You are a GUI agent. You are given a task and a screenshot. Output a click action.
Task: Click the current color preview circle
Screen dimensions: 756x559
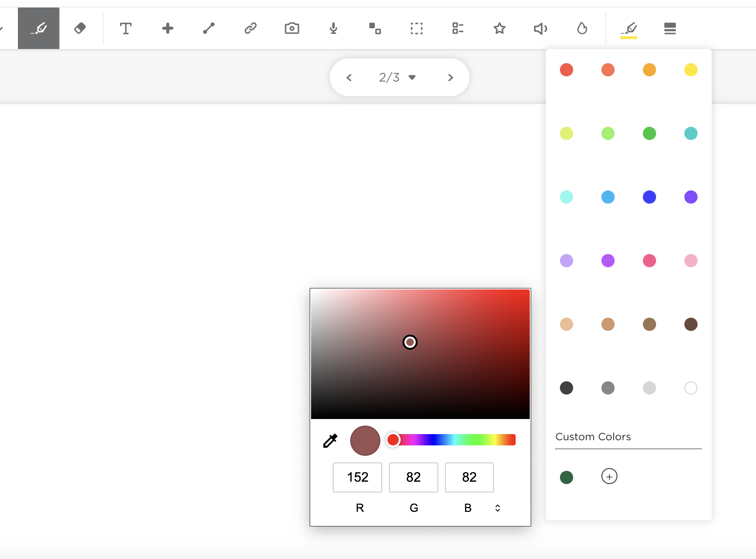[365, 441]
